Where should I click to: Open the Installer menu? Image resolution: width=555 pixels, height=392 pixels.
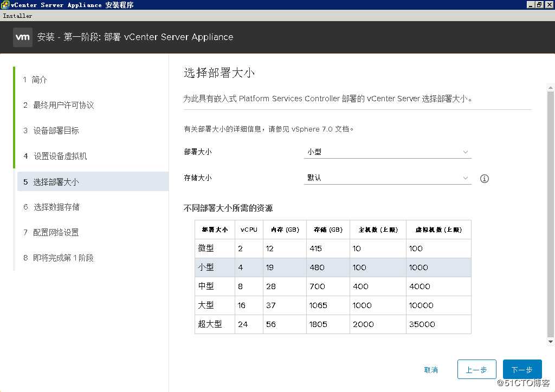pyautogui.click(x=17, y=16)
